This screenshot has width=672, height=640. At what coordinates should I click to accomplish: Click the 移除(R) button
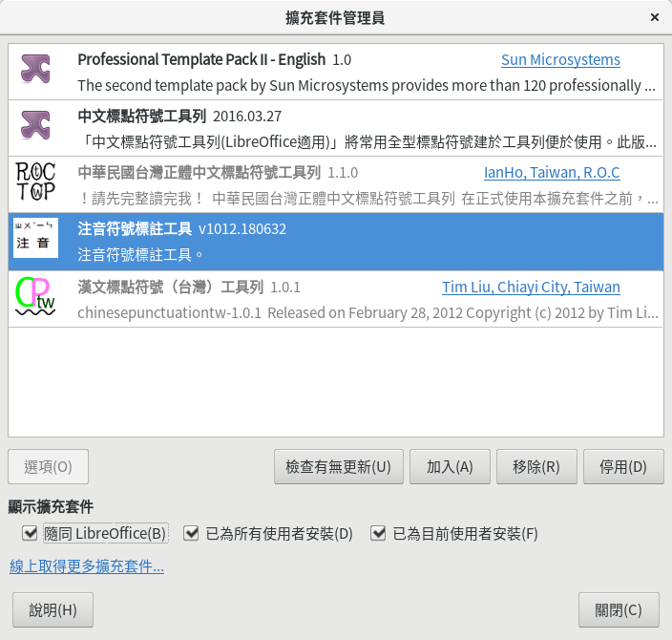(536, 467)
